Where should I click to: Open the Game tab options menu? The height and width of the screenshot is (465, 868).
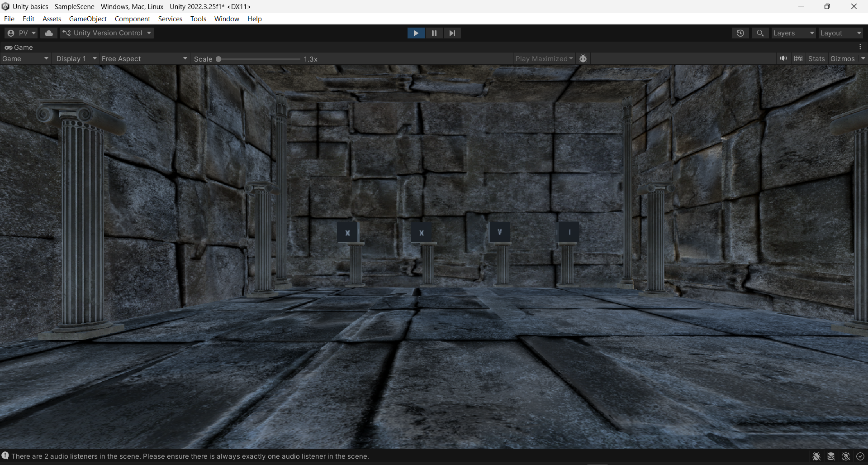coord(860,47)
